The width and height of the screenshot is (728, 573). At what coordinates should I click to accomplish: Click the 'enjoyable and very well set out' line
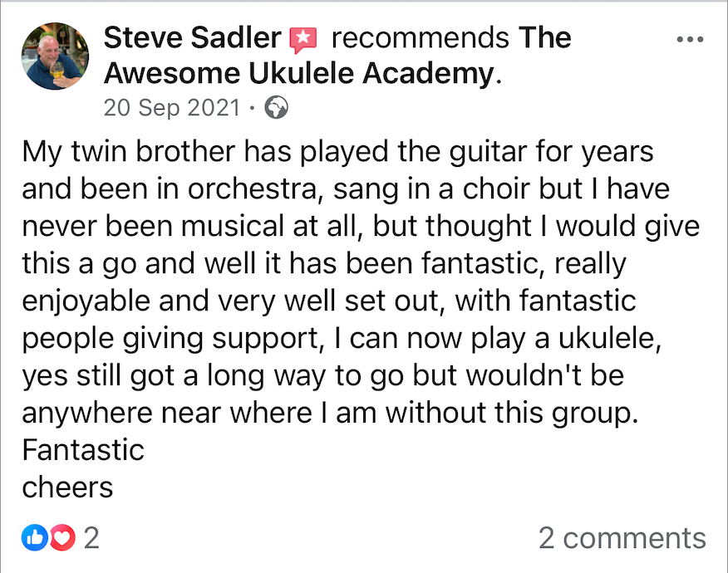(x=329, y=301)
